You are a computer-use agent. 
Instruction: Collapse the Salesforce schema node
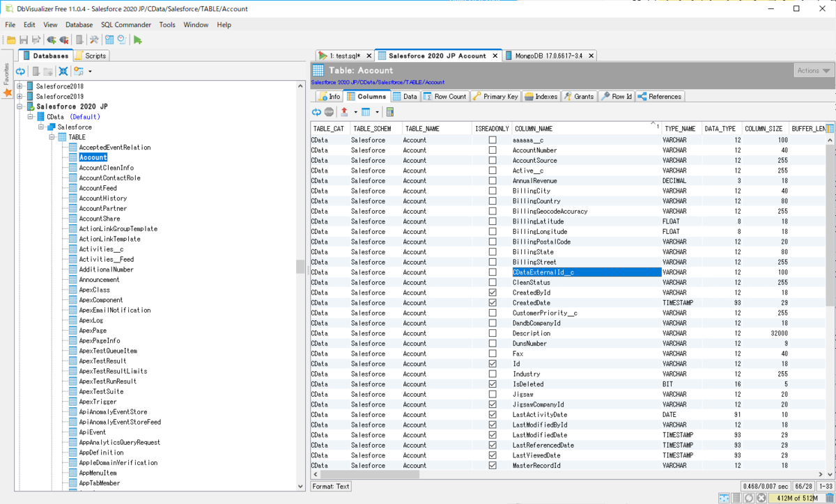(x=41, y=127)
